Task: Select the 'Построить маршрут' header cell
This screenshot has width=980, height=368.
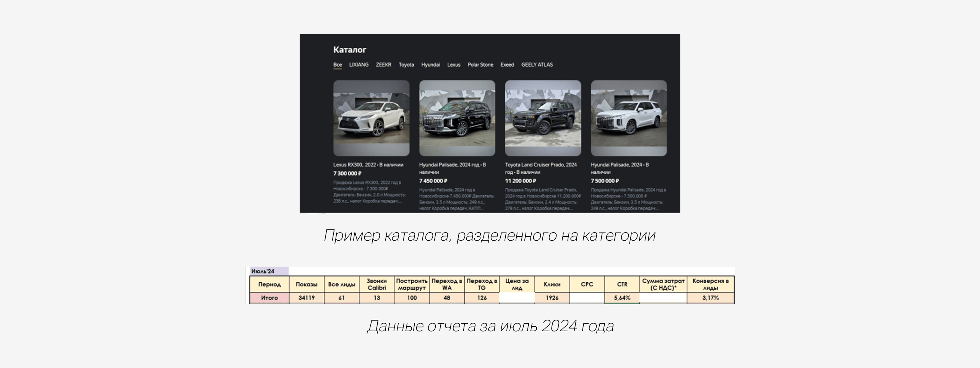Action: (x=412, y=284)
